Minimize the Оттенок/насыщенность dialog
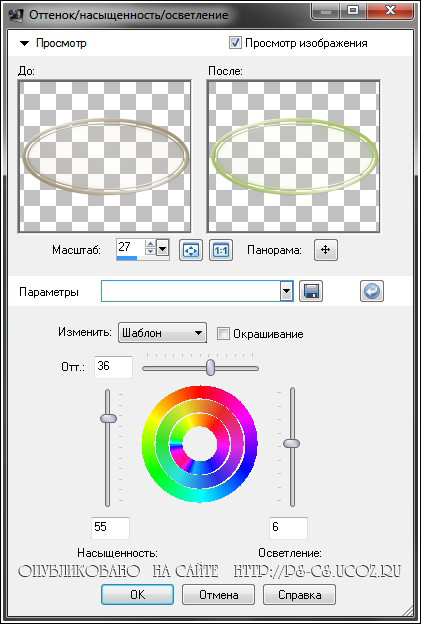The width and height of the screenshot is (421, 624). [326, 11]
